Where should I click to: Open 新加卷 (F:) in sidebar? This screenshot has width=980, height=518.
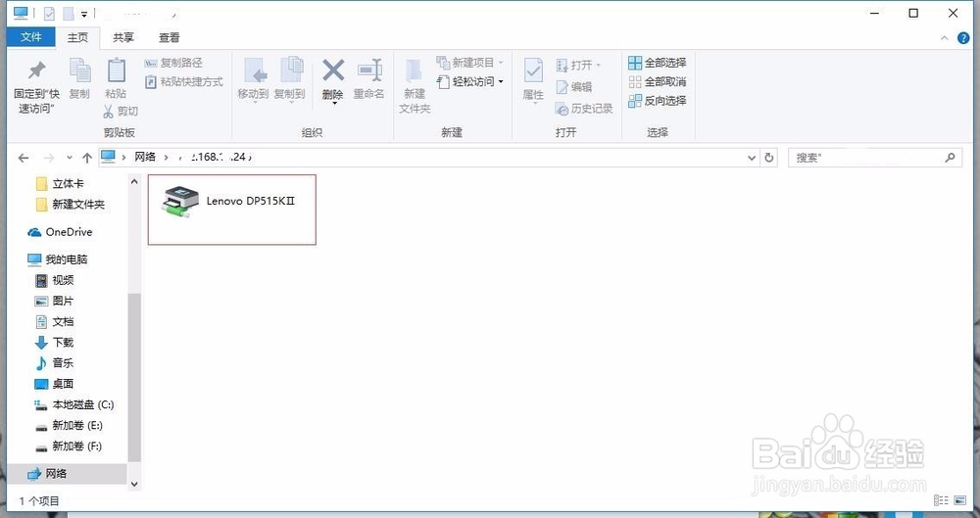69,447
